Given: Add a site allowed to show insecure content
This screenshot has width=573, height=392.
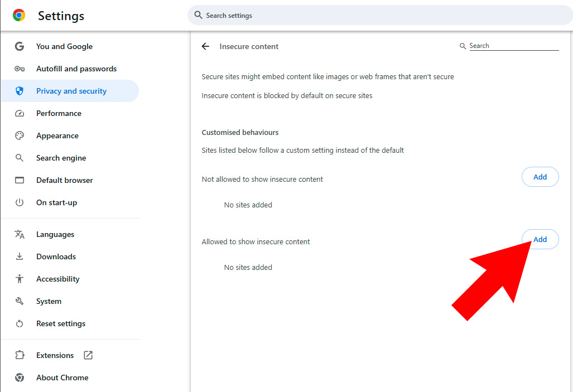Looking at the screenshot, I should click(x=540, y=239).
